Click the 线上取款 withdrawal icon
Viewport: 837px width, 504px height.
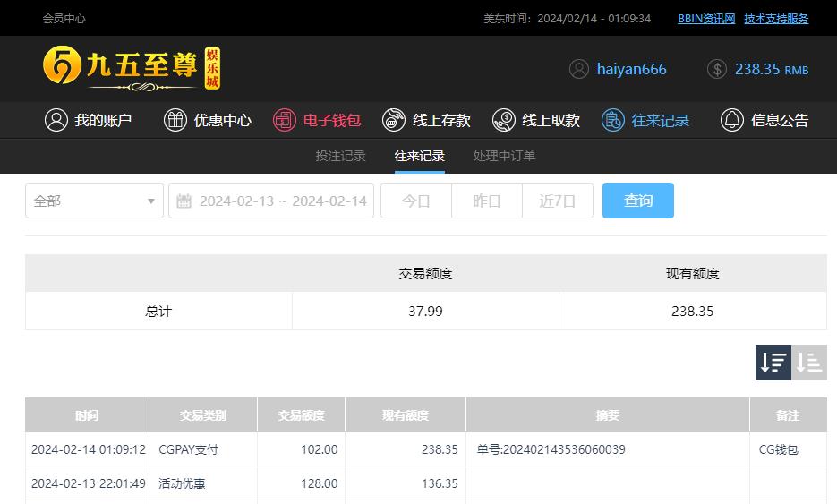(503, 120)
